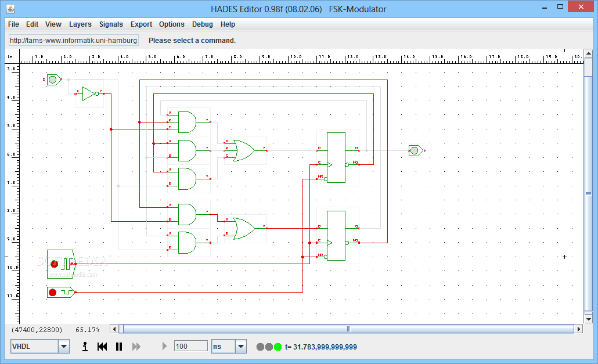Rewind the simulation to start
The height and width of the screenshot is (364, 598).
(102, 347)
